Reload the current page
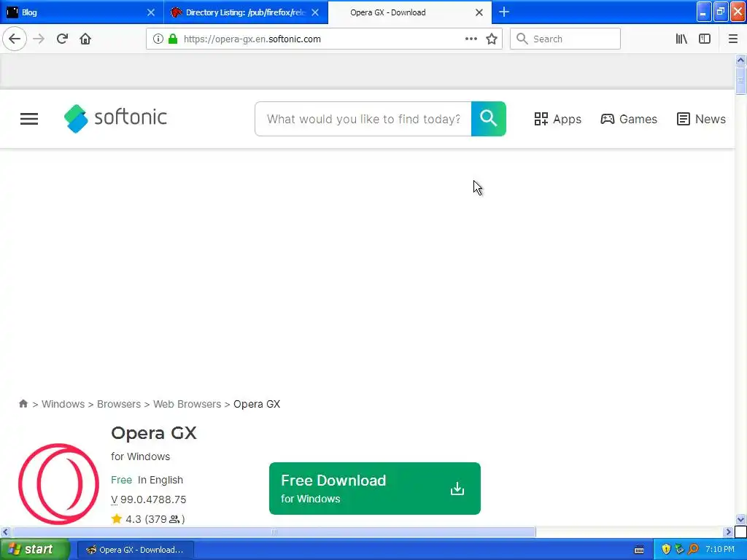This screenshot has width=747, height=560. click(62, 39)
